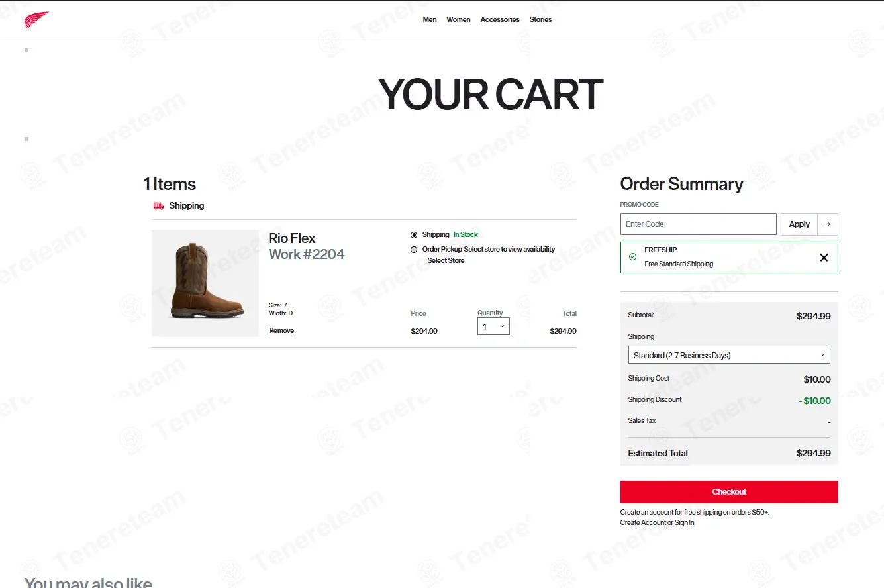This screenshot has width=884, height=588.
Task: Open the Accessories menu
Action: [500, 19]
